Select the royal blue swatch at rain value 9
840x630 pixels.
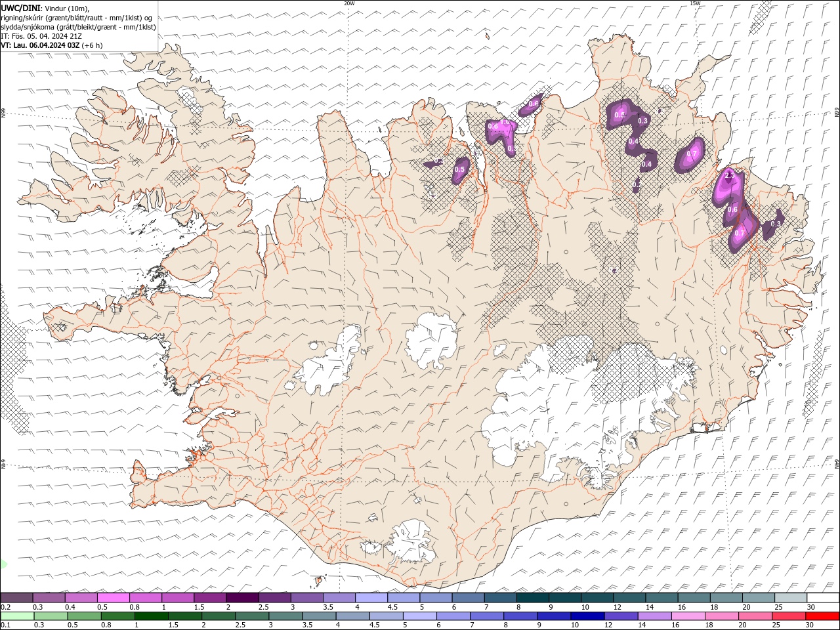(553, 616)
